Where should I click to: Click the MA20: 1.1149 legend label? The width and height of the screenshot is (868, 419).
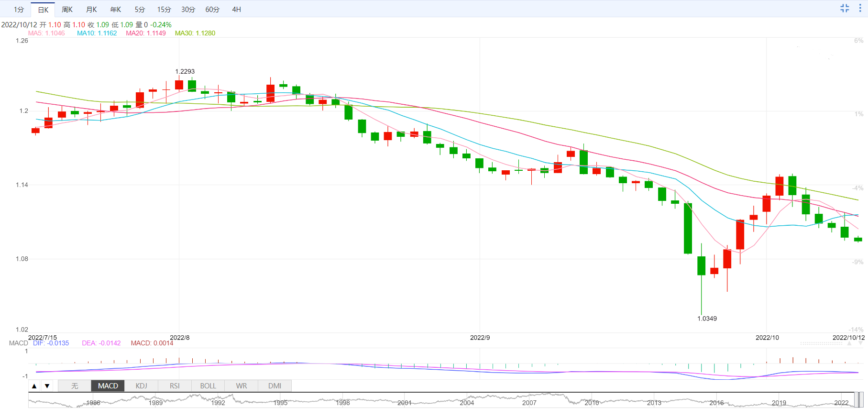pyautogui.click(x=146, y=33)
